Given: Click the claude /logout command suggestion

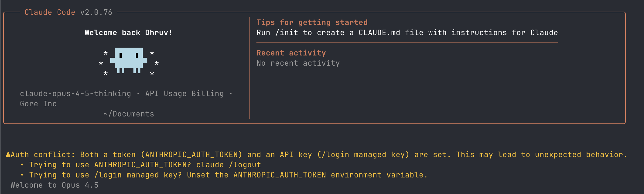Looking at the screenshot, I should [229, 165].
